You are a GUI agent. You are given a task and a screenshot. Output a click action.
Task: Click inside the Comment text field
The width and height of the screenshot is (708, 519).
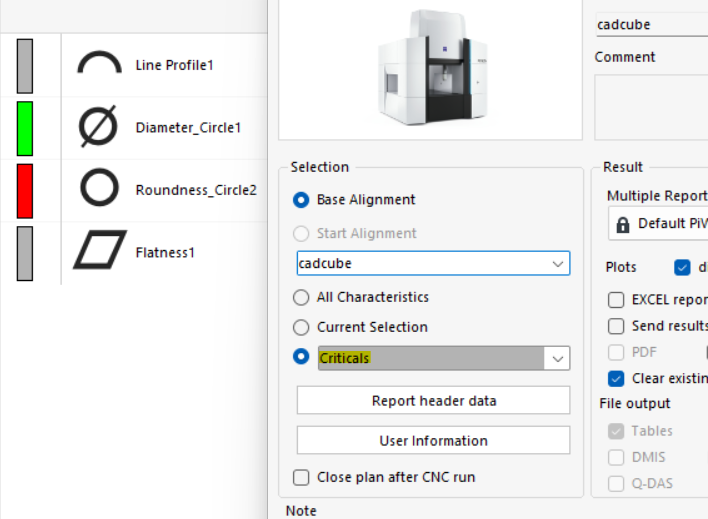651,107
